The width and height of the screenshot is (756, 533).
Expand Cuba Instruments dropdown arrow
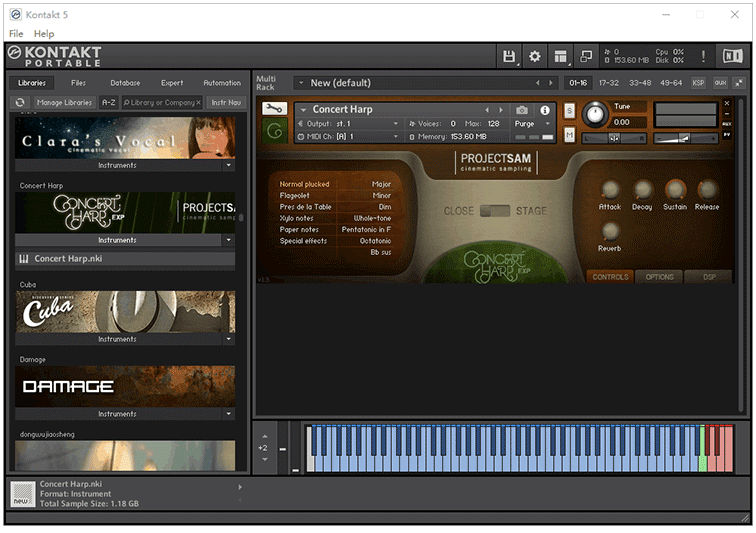[x=229, y=339]
